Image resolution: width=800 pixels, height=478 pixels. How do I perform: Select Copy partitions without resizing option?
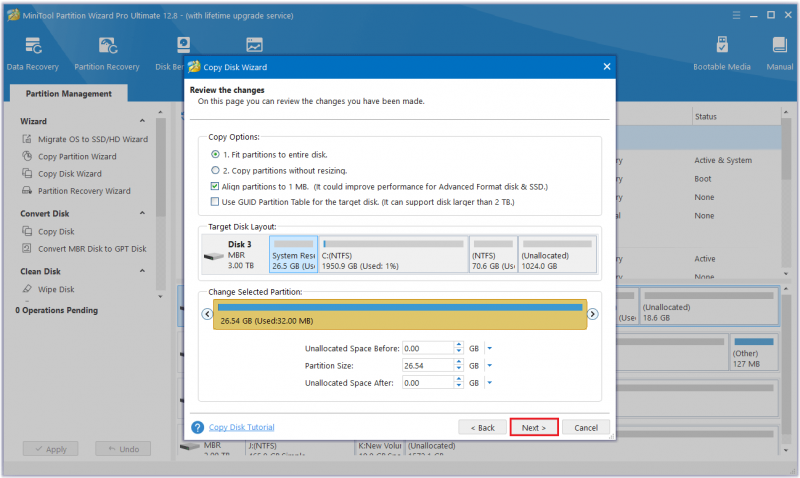(215, 170)
